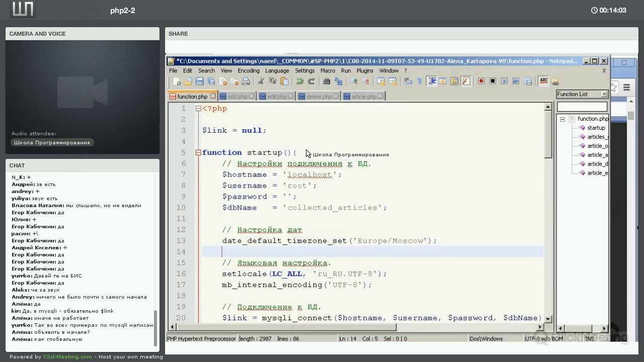The image size is (644, 362).
Task: Close the add.php tab
Action: [x=252, y=96]
